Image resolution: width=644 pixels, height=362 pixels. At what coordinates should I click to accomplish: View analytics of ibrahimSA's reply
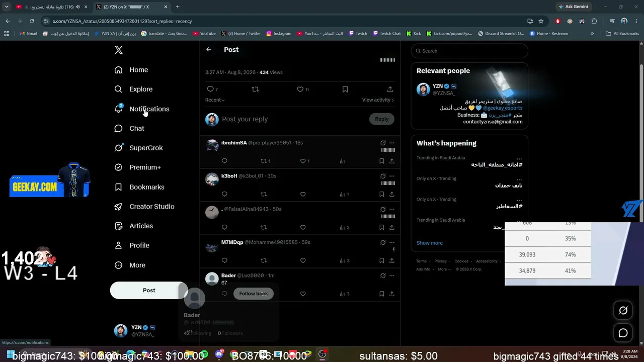point(342,161)
